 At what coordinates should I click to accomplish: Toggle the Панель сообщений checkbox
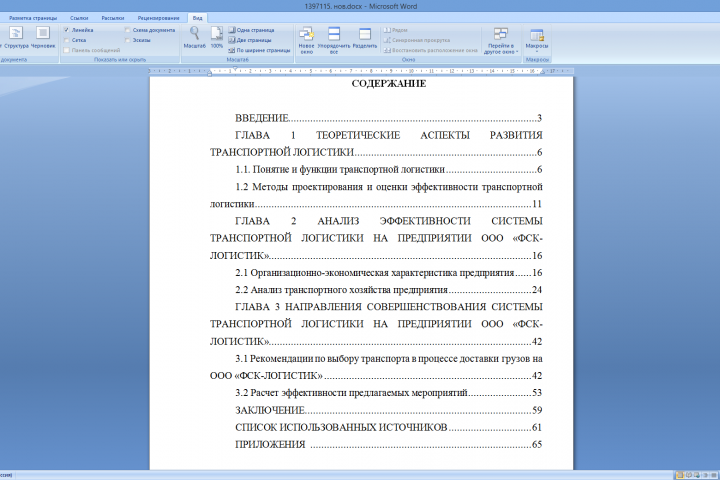pos(67,50)
